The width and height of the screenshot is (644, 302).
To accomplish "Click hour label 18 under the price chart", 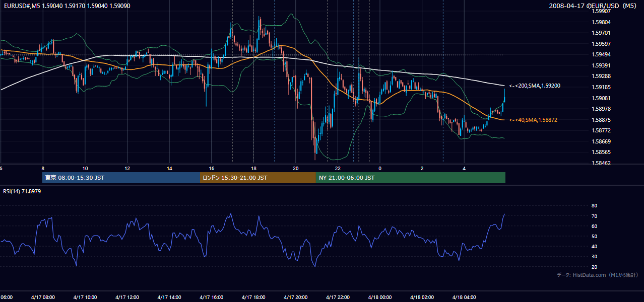I will click(253, 168).
